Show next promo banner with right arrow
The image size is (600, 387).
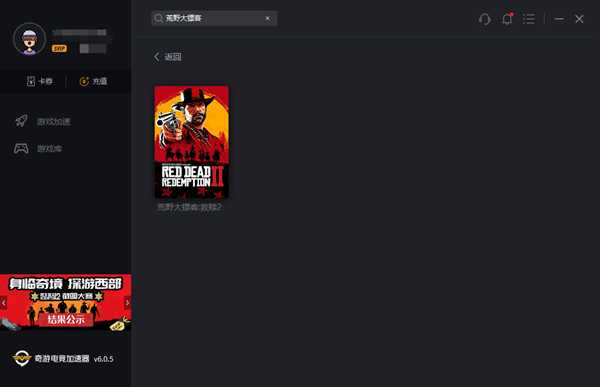127,303
